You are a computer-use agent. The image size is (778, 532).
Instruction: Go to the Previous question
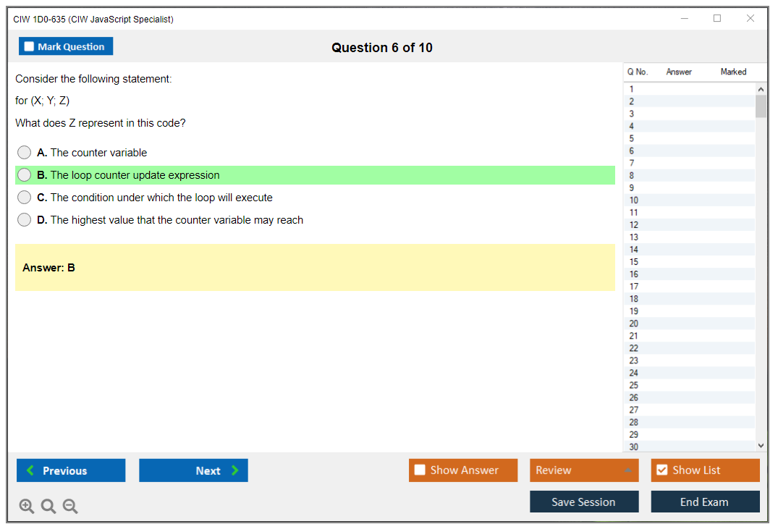(x=71, y=470)
